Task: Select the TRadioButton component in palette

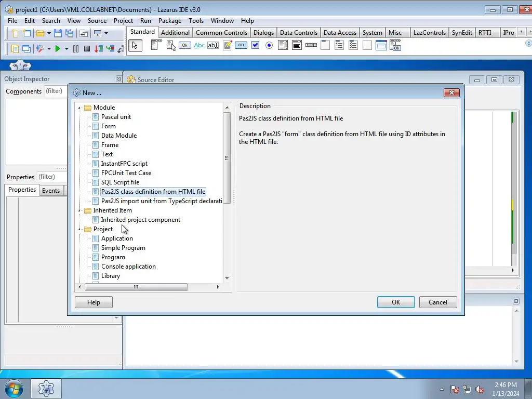Action: coord(269,45)
